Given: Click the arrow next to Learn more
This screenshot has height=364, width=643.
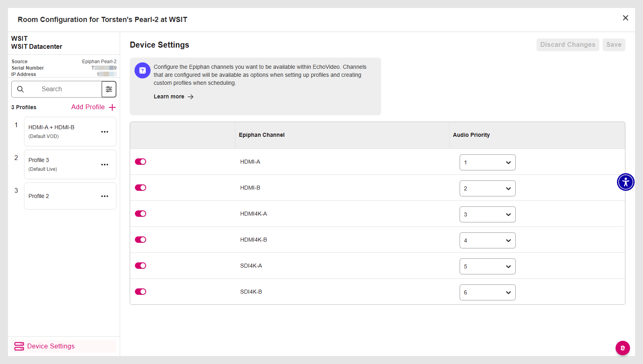Looking at the screenshot, I should click(x=191, y=97).
